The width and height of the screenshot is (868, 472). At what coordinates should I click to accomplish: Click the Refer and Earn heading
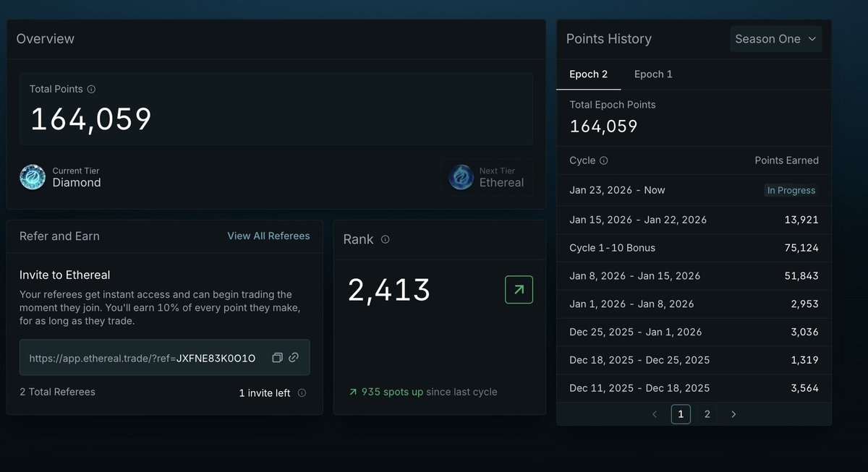tap(59, 236)
